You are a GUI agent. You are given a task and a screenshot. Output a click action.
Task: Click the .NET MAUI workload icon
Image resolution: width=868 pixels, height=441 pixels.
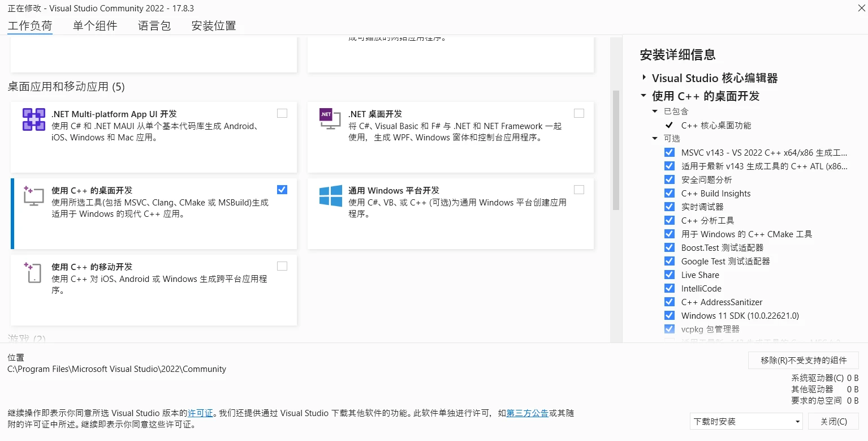[34, 119]
